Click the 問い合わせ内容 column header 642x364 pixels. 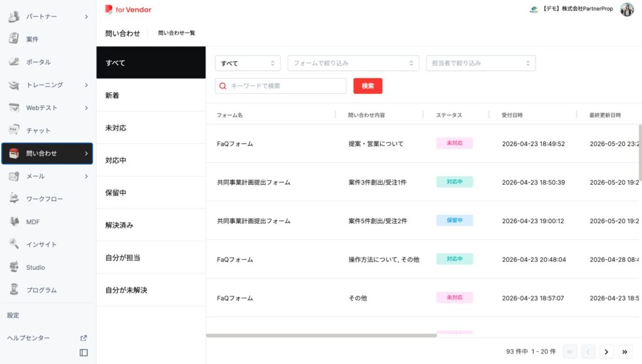(366, 115)
